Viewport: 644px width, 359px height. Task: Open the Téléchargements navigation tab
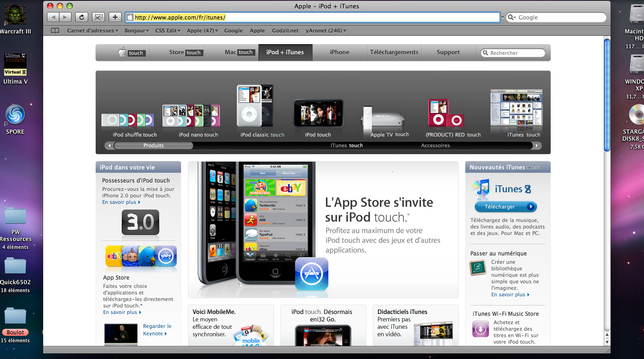click(x=394, y=52)
